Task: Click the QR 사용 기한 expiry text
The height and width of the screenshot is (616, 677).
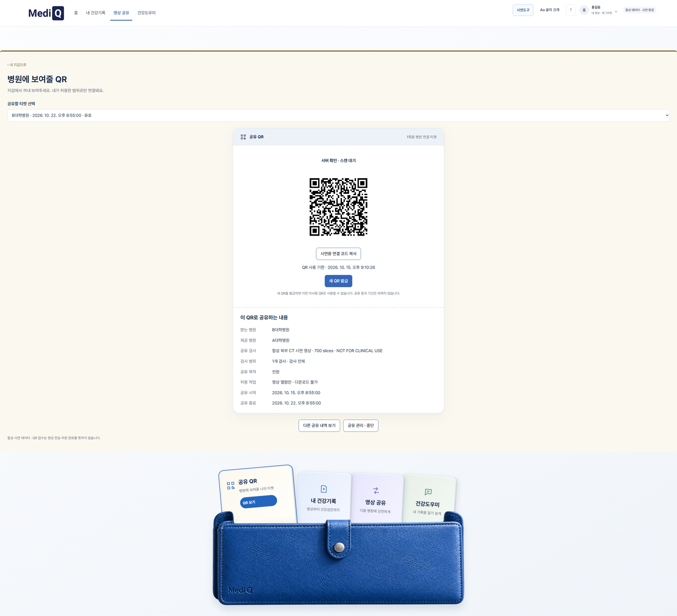Action: pos(338,267)
